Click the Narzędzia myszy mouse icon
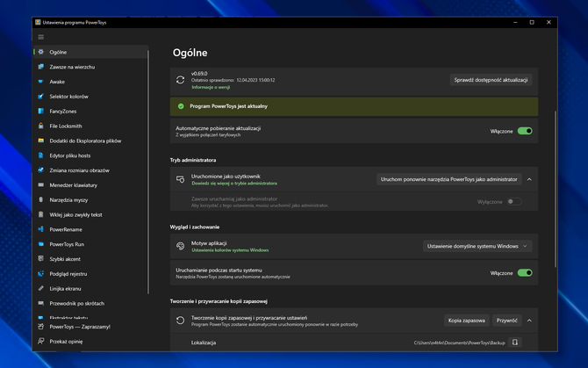The width and height of the screenshot is (588, 368). point(41,200)
